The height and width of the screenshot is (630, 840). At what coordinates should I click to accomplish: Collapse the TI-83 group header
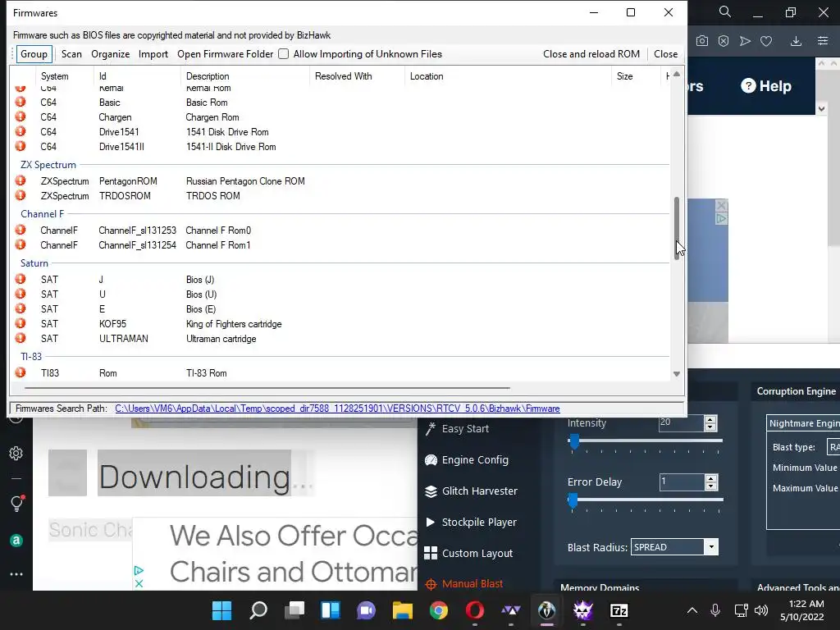(31, 356)
